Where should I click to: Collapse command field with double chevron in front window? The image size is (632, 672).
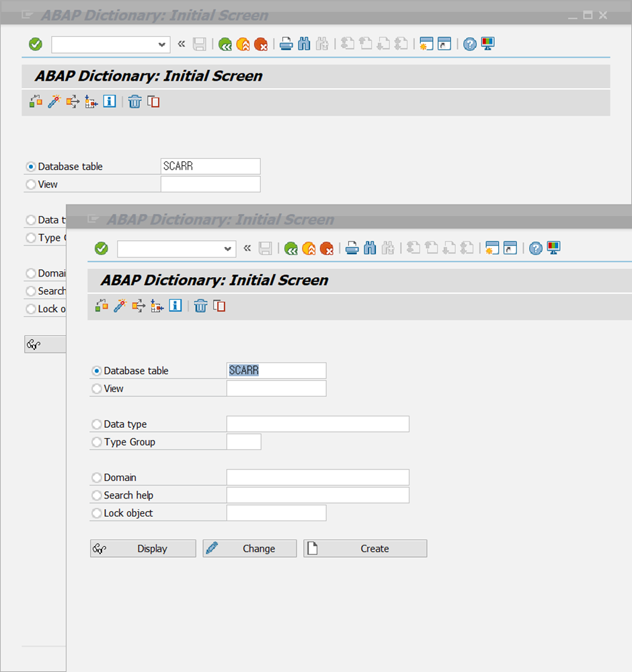(x=247, y=248)
